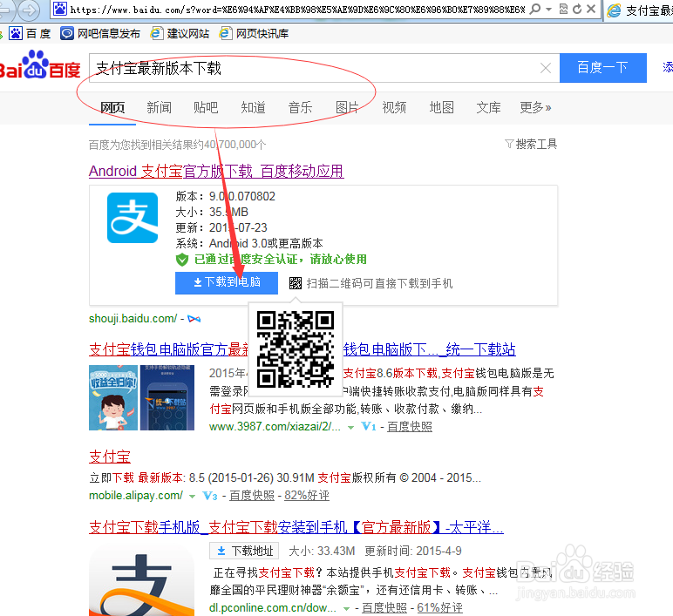Image resolution: width=673 pixels, height=616 pixels.
Task: Select the 音乐 search tab
Action: pos(301,107)
